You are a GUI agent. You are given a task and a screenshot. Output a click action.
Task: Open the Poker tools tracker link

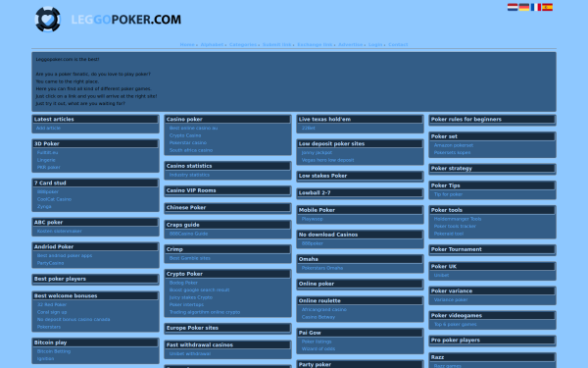coord(455,226)
